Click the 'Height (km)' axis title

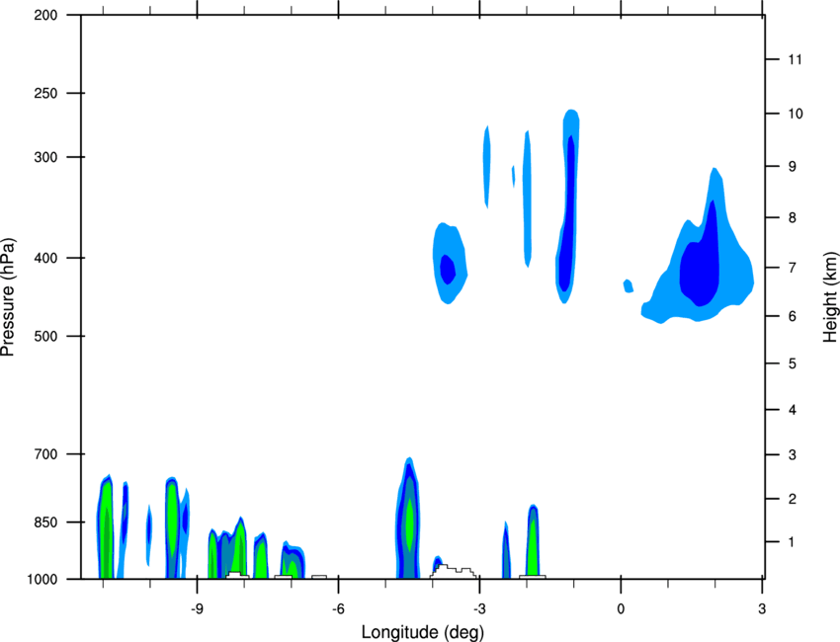(830, 296)
